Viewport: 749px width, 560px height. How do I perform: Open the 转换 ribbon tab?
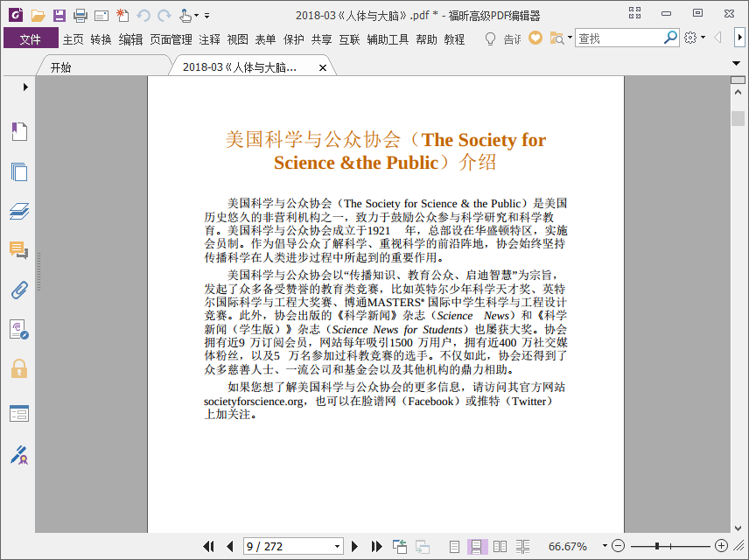tap(101, 39)
